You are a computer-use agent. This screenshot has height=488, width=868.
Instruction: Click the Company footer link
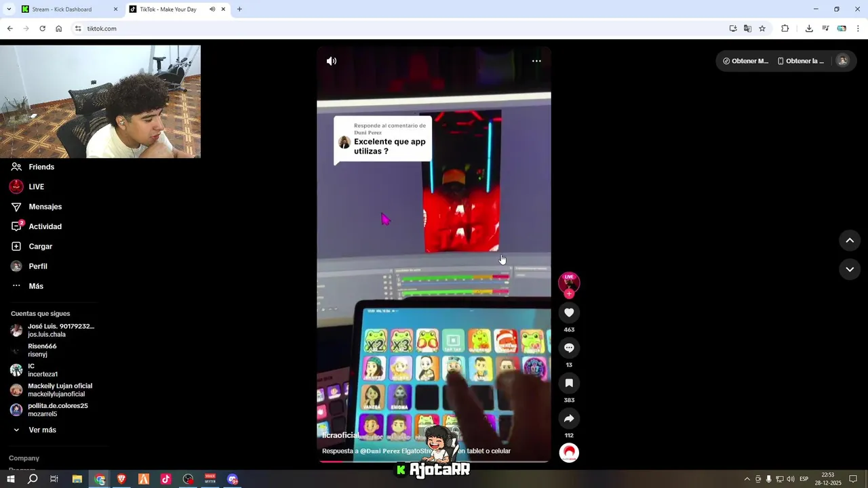pyautogui.click(x=24, y=458)
